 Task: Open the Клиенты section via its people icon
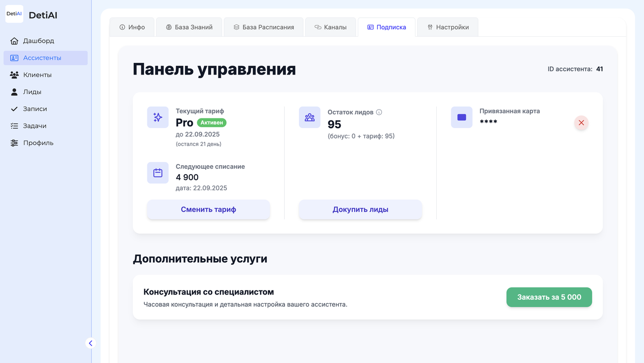tap(15, 75)
